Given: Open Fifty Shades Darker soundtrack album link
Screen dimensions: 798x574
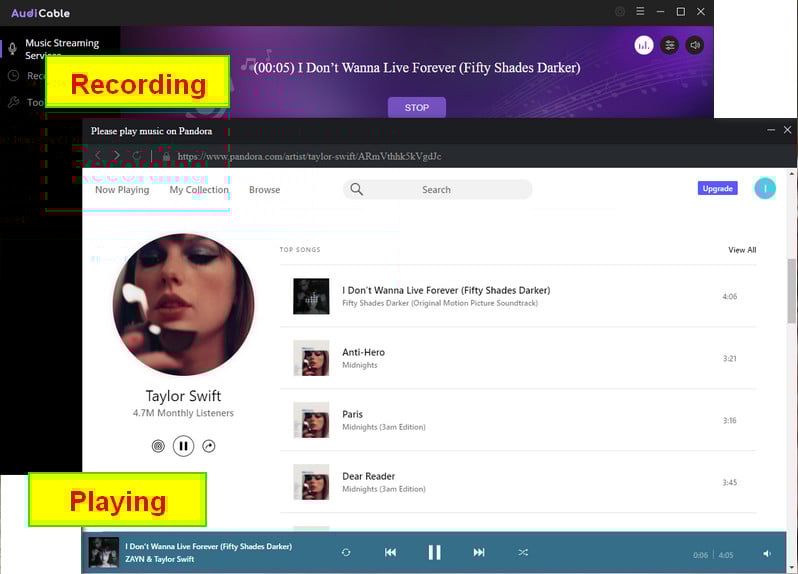Looking at the screenshot, I should pos(440,303).
